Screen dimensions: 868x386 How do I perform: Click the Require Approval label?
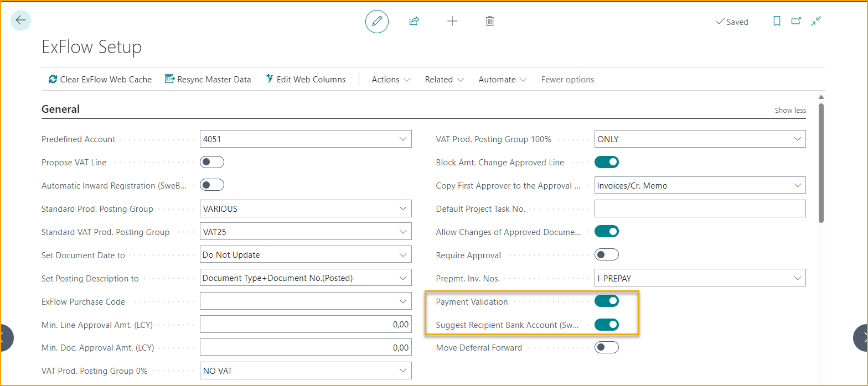coord(468,255)
